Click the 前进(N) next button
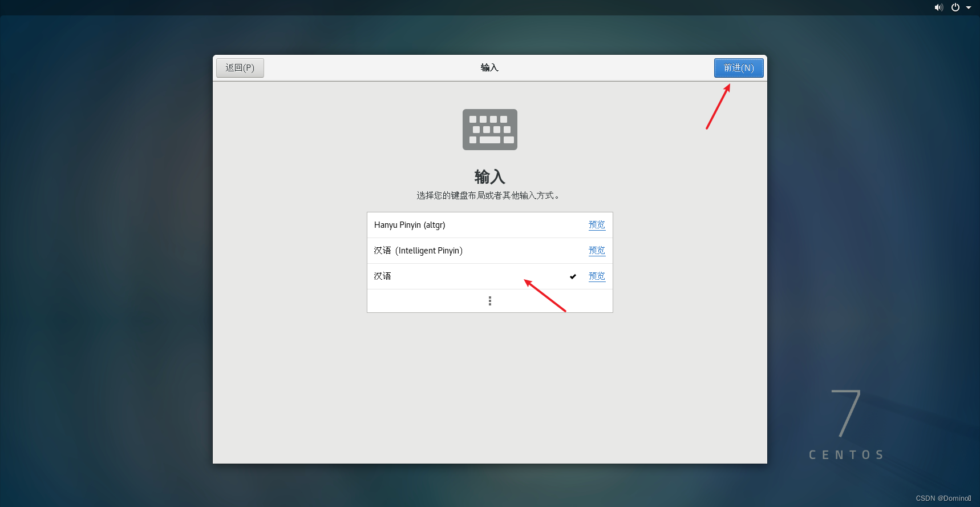 pos(739,68)
